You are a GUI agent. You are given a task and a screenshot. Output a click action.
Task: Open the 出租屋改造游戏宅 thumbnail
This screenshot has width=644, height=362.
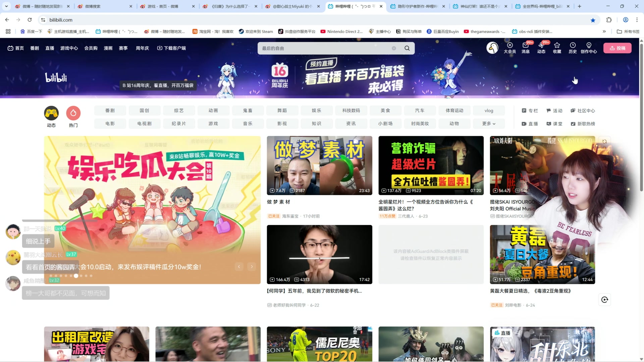point(97,344)
